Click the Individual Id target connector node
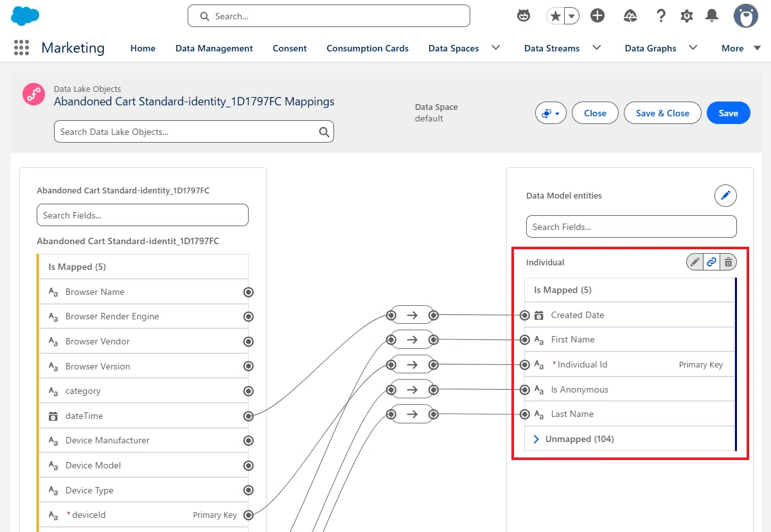This screenshot has height=532, width=771. [x=525, y=365]
